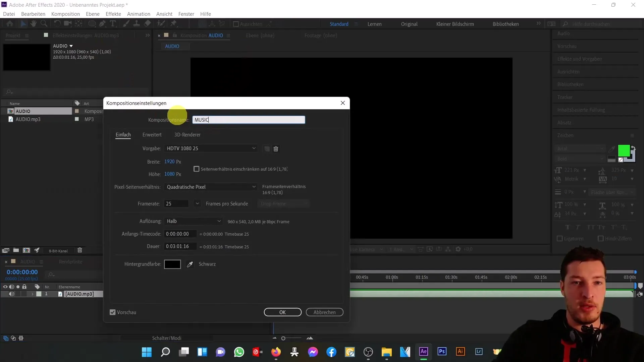The image size is (644, 362).
Task: Enable the Hindi-Ziffern checkbox
Action: tap(601, 239)
